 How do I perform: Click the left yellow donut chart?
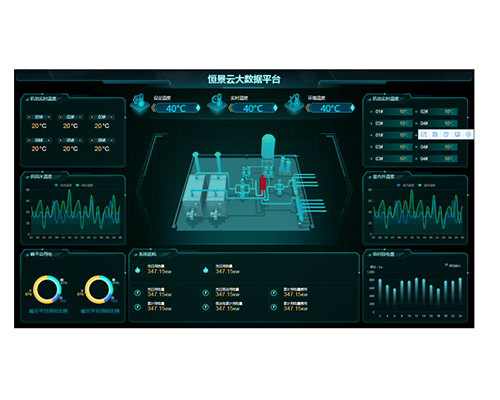click(47, 289)
